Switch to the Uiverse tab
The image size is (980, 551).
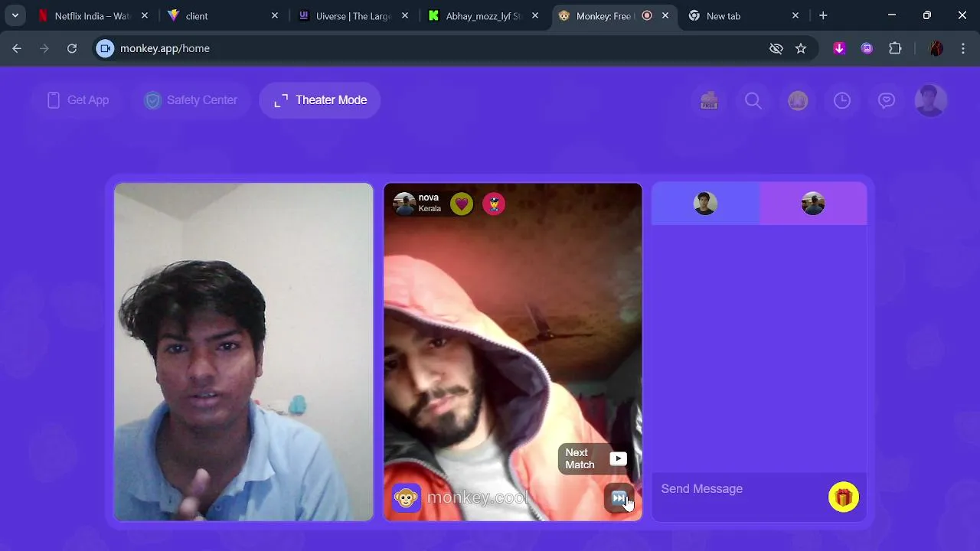point(352,15)
